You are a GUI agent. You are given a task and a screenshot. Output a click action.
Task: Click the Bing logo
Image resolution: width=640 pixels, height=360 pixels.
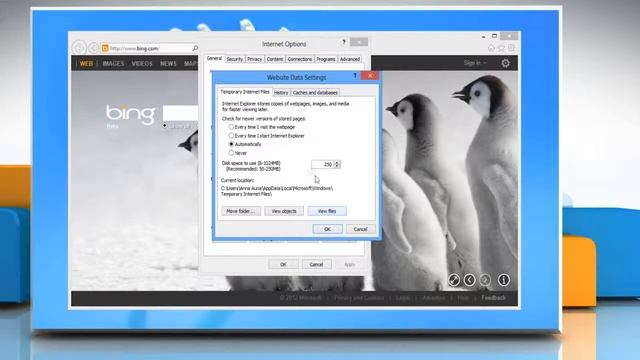[x=131, y=114]
